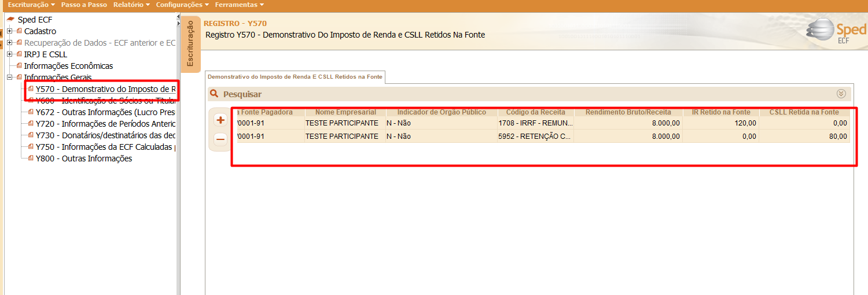
Task: Open Y800 - Outras Informações record
Action: [x=84, y=158]
